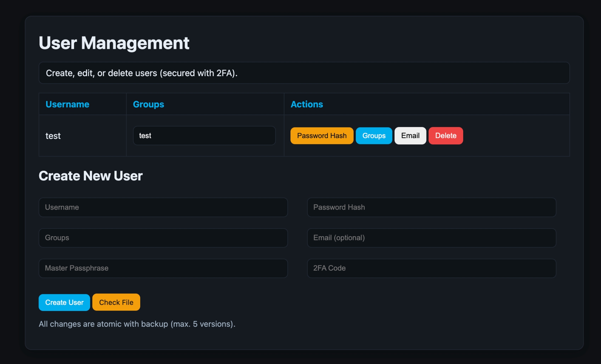This screenshot has width=601, height=364.
Task: Click the Password Hash input field
Action: coord(431,207)
